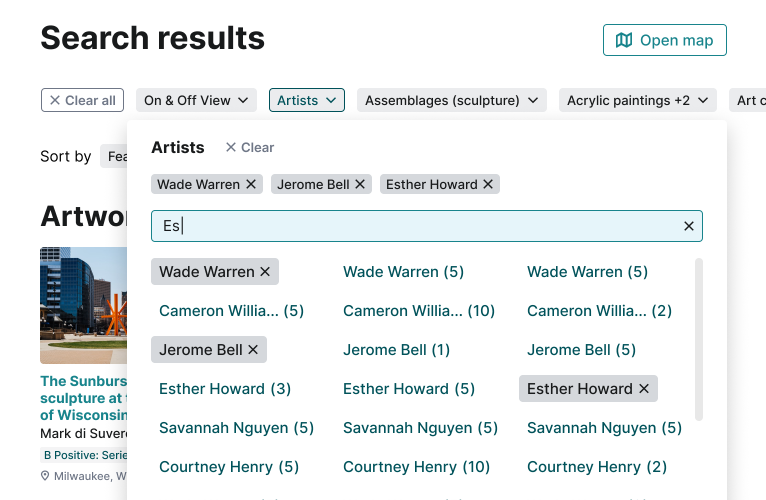Click the X icon in Clear all
This screenshot has width=766, height=500.
[55, 100]
